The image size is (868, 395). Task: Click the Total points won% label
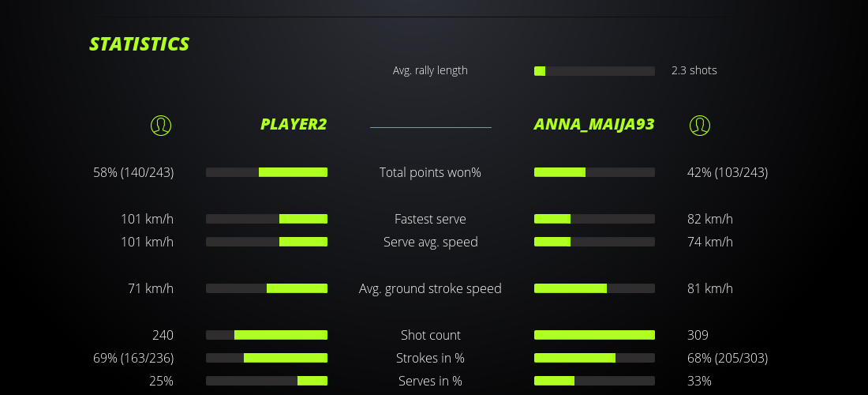pyautogui.click(x=430, y=172)
